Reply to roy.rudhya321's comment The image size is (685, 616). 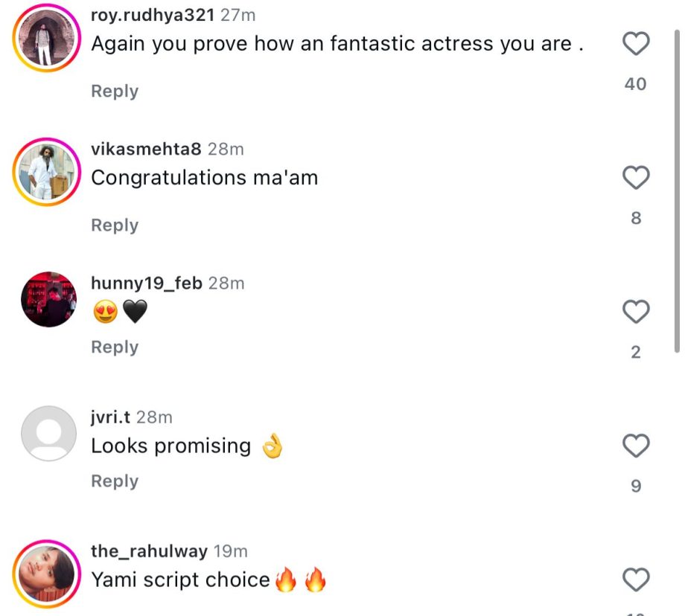click(x=115, y=91)
